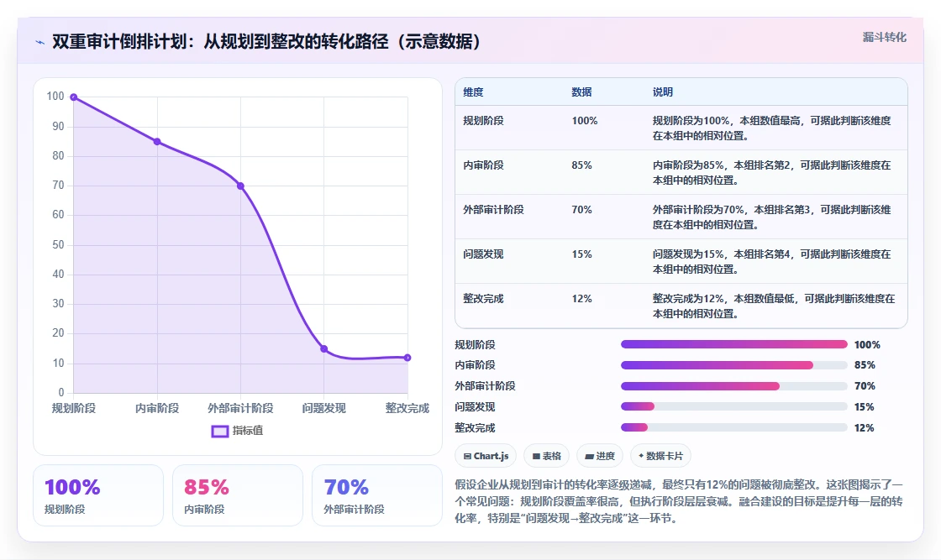
Task: Click the 外部审计阶段 progress bar label
Action: (x=485, y=386)
